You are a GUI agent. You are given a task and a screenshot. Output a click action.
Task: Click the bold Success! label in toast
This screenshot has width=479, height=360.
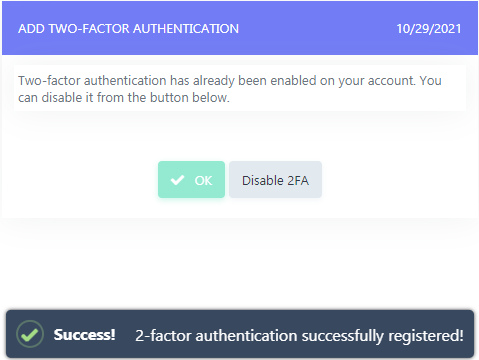(84, 335)
